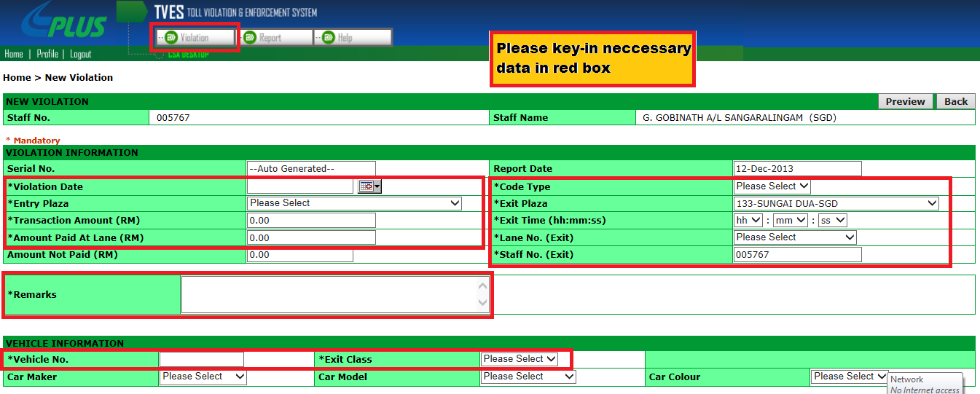Open the Car Maker dropdown
This screenshot has height=394, width=980.
[203, 377]
